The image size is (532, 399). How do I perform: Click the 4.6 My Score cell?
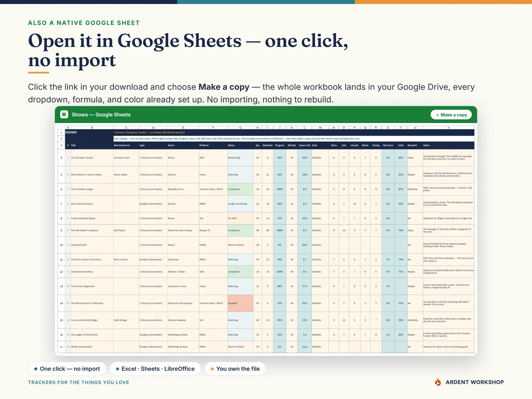388,303
